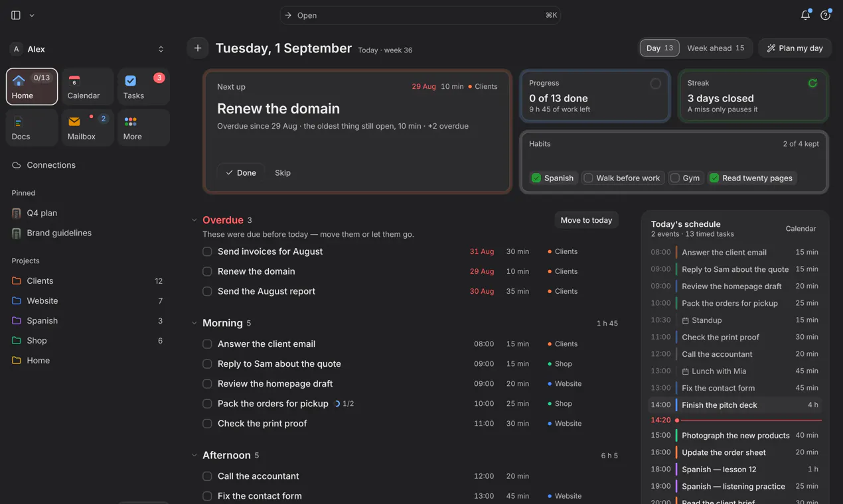Open the Website project folder
This screenshot has height=504, width=843.
click(86, 300)
